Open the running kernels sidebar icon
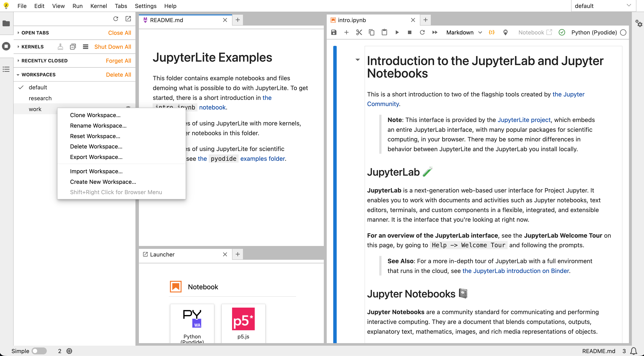This screenshot has height=356, width=644. 6,46
